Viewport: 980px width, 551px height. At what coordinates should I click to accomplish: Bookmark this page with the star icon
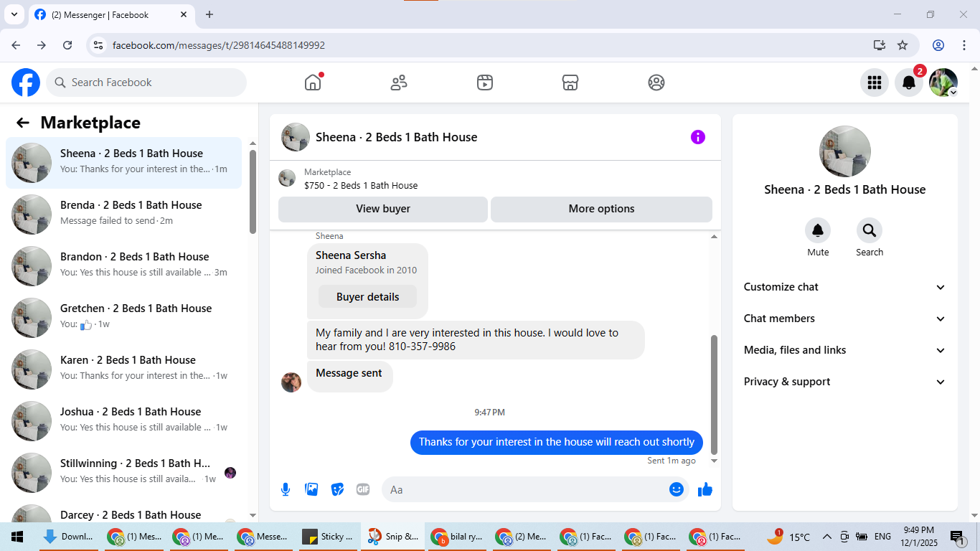903,45
